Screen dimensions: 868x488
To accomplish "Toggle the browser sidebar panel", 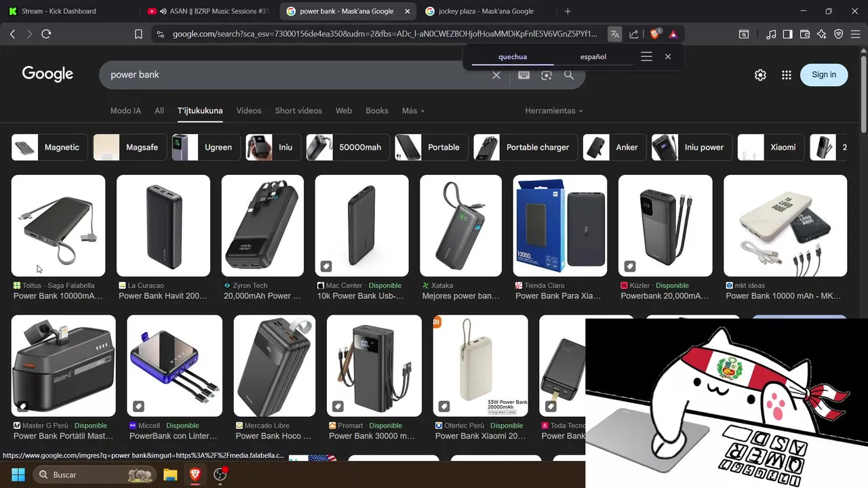I will click(x=787, y=34).
